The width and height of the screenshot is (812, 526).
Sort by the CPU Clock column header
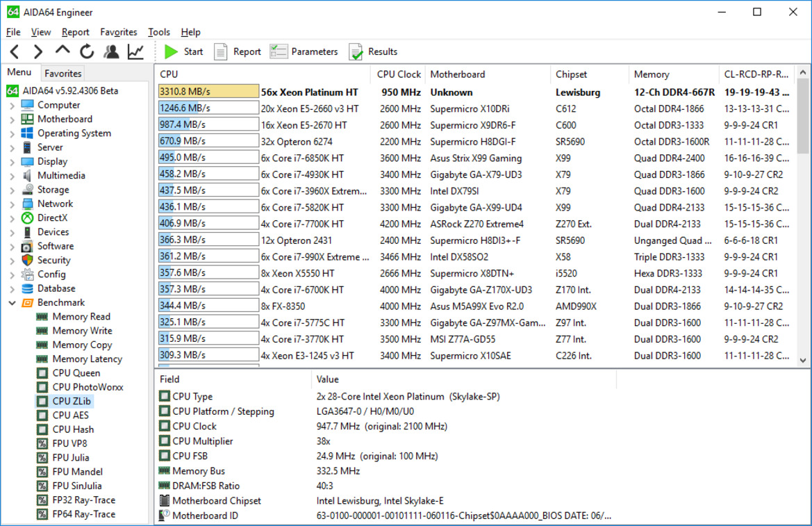398,74
